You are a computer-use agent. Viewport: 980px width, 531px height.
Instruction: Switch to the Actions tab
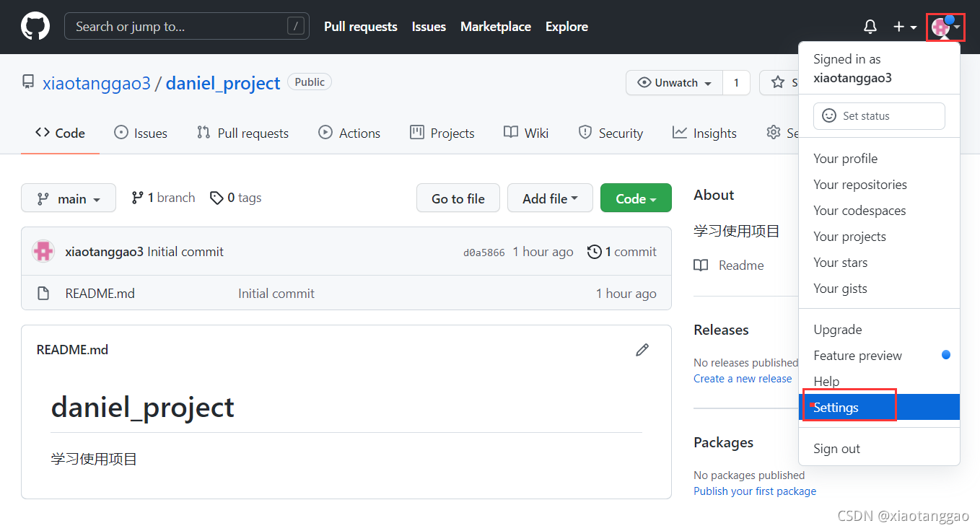pyautogui.click(x=349, y=133)
